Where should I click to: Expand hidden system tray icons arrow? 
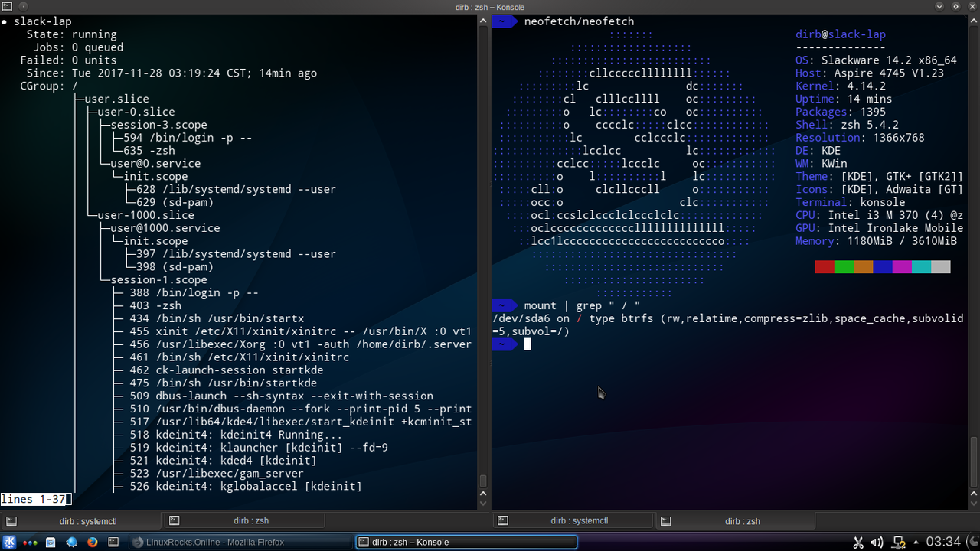point(916,542)
